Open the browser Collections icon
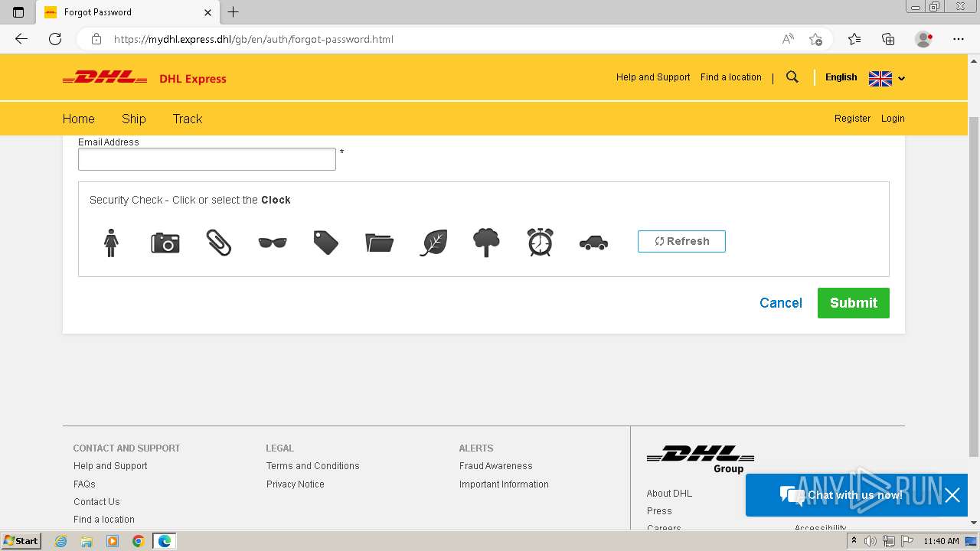Viewport: 980px width, 551px height. tap(888, 39)
